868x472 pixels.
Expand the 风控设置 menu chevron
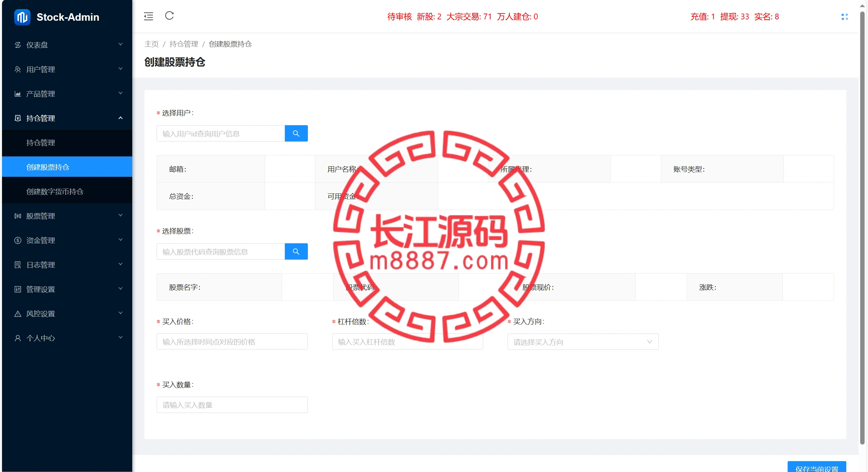pyautogui.click(x=120, y=313)
